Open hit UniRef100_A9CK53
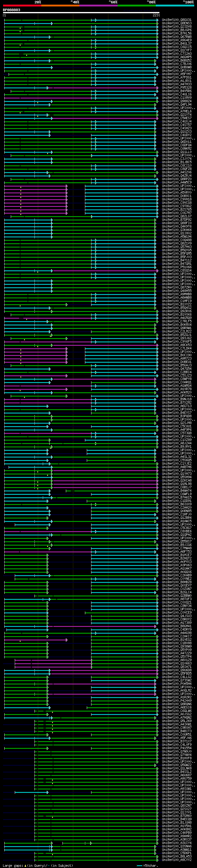This screenshot has height=868, width=197. (x=176, y=345)
